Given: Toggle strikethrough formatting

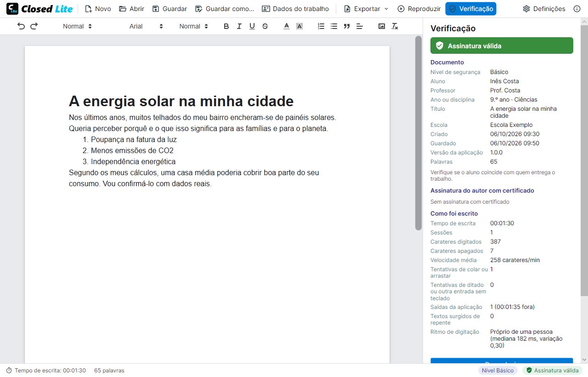Looking at the screenshot, I should click(265, 26).
